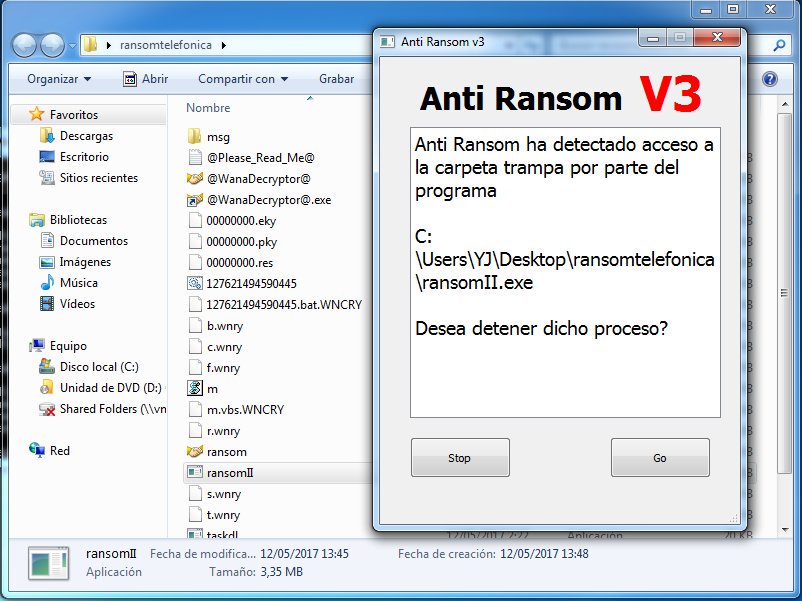The image size is (802, 601).
Task: Click Abrir in the toolbar
Action: (146, 79)
